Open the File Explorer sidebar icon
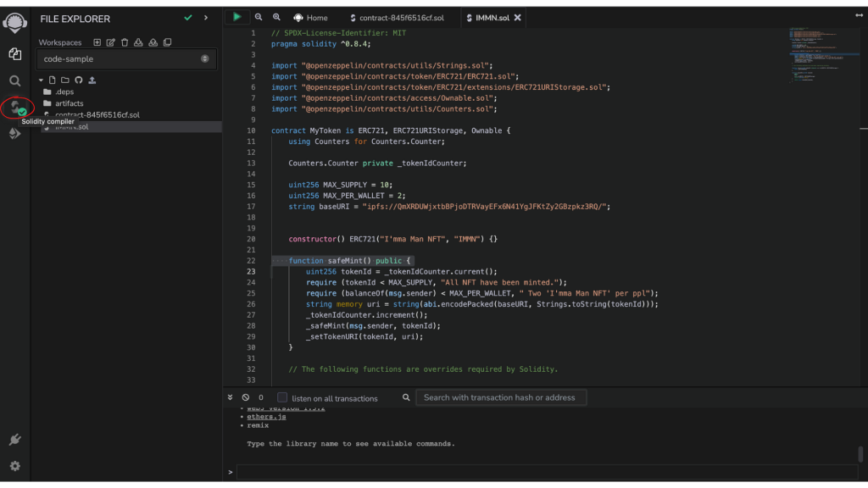 [x=15, y=53]
